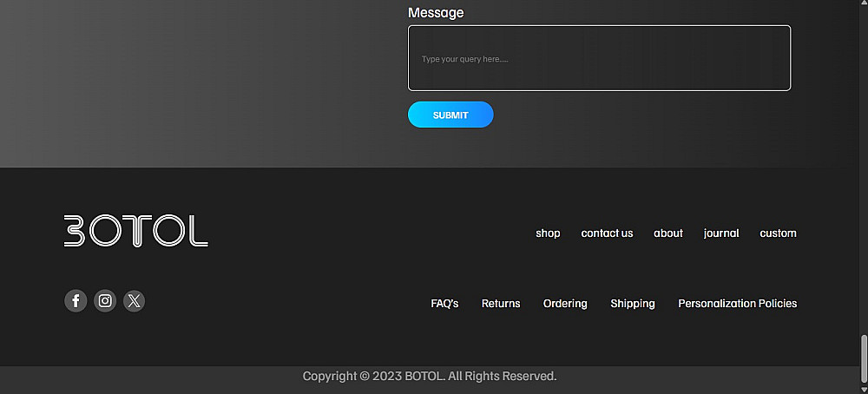Go to the custom page link

click(779, 233)
